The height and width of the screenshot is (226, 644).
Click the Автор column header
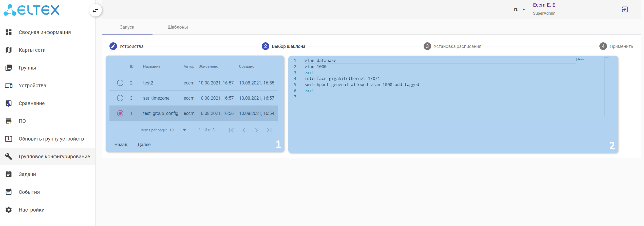(x=189, y=66)
